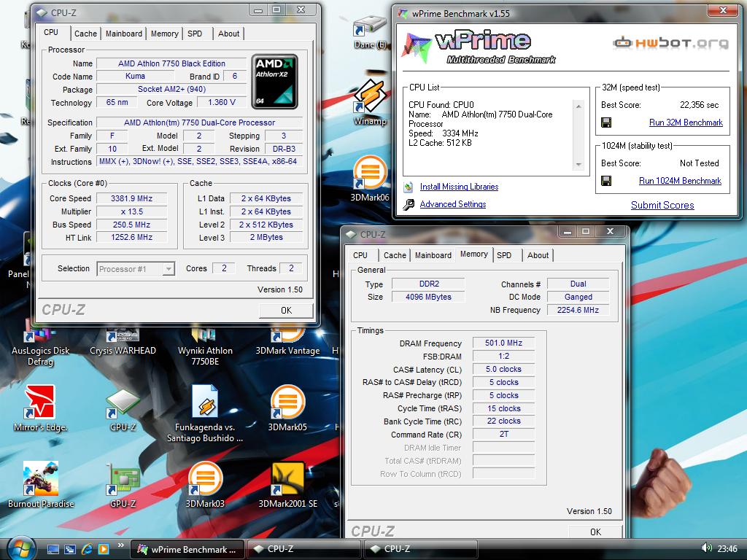Click the Windows Start orb
The height and width of the screenshot is (560, 747).
coord(21,548)
